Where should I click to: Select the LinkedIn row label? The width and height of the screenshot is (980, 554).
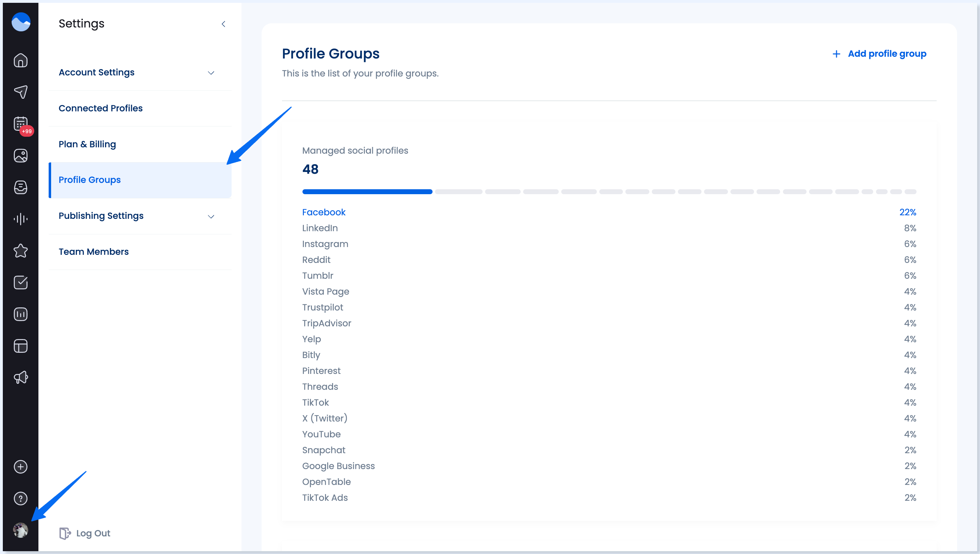pos(320,228)
